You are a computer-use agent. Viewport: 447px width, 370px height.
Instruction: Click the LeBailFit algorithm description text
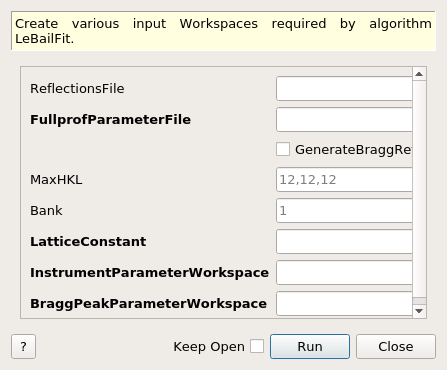coord(223,31)
